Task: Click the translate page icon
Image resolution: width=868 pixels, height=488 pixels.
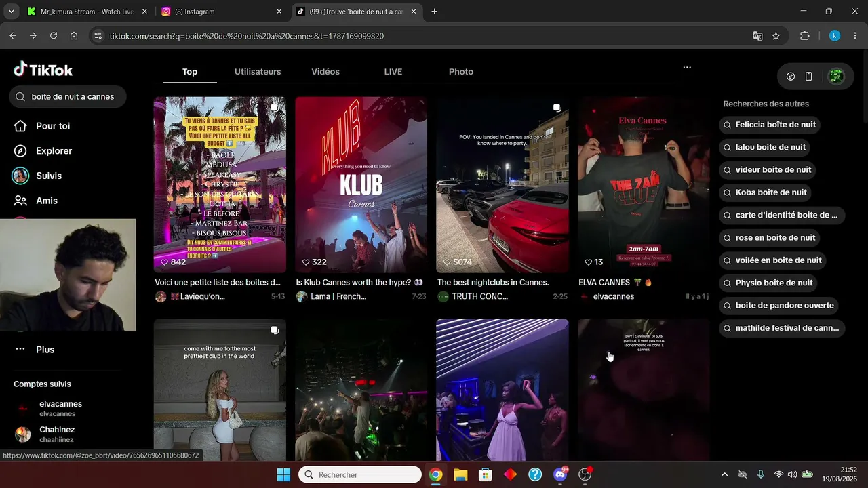Action: [758, 36]
